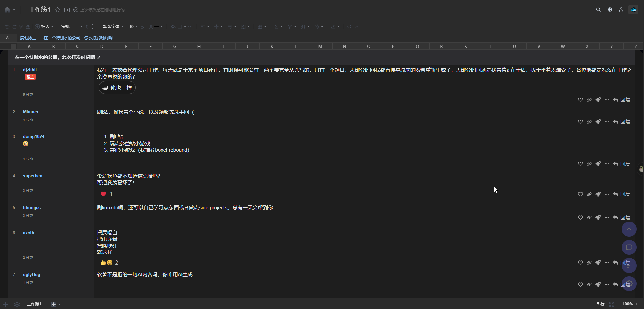Screen dimensions: 644x309
Task: Show more actions on djzhhil's post
Action: [x=607, y=100]
